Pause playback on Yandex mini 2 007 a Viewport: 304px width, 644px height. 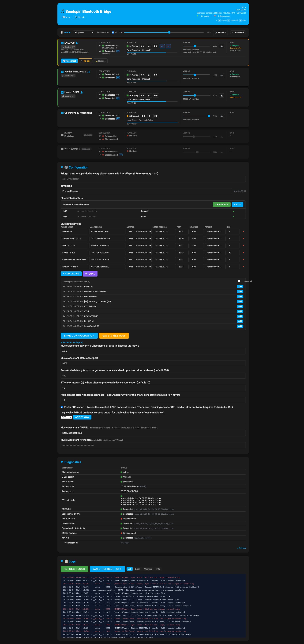pos(149,75)
